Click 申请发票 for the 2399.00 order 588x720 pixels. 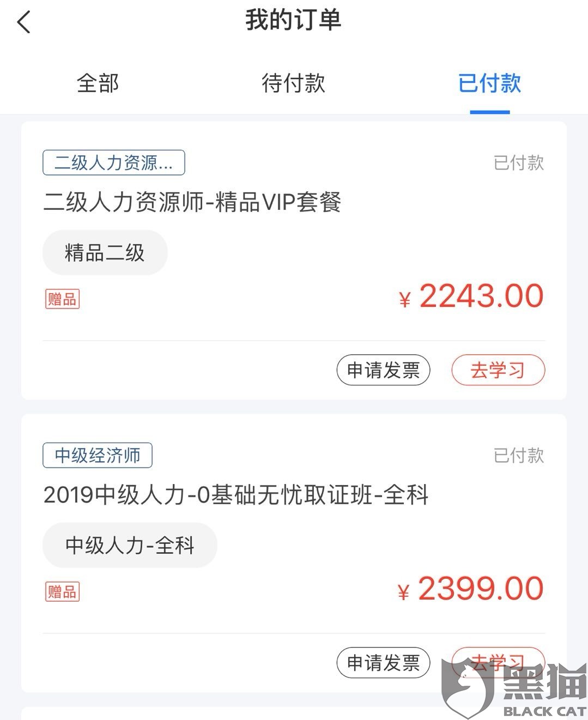click(383, 663)
